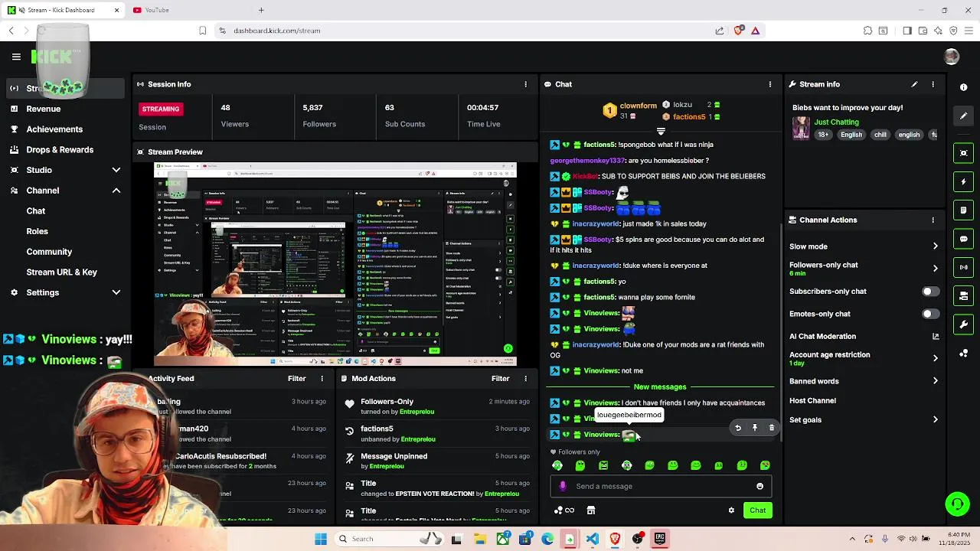The image size is (980, 551).
Task: Toggle Emotes-only chat switch
Action: click(930, 314)
